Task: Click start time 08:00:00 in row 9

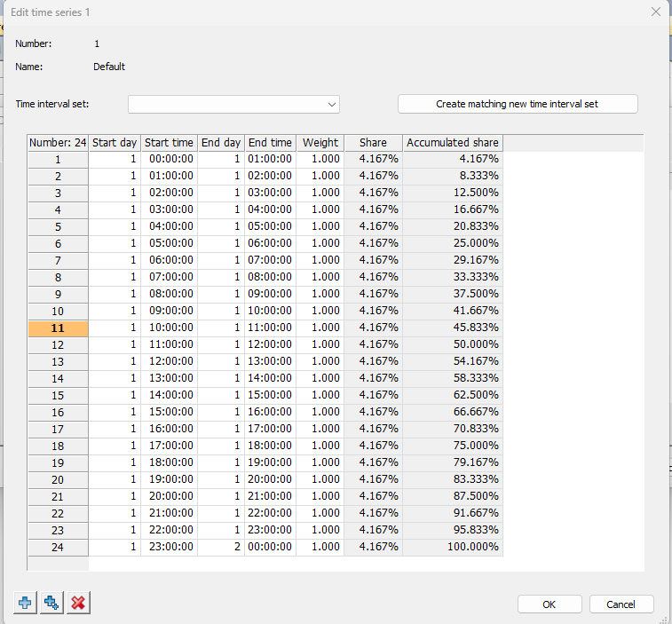Action: 169,294
